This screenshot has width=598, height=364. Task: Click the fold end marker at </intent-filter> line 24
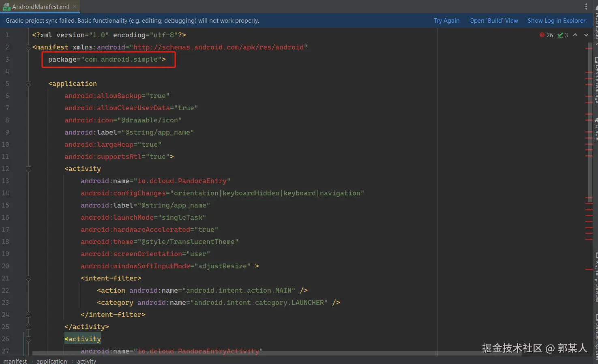(x=28, y=315)
